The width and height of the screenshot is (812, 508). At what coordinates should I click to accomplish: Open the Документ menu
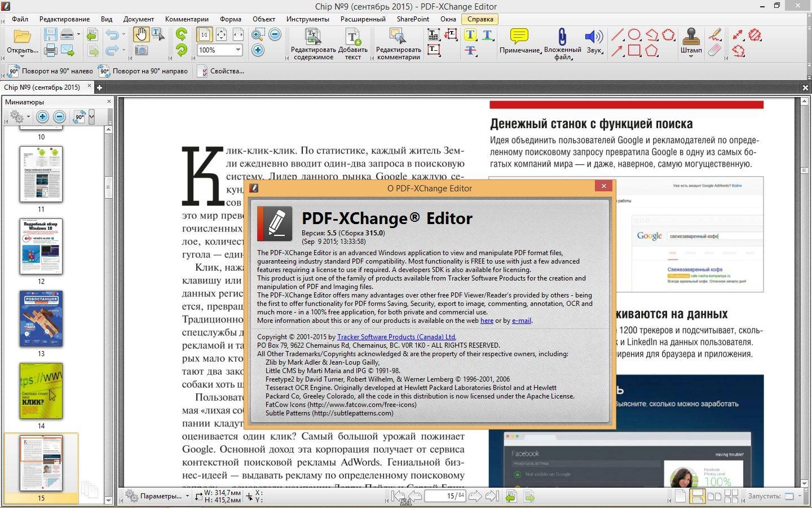coord(138,19)
